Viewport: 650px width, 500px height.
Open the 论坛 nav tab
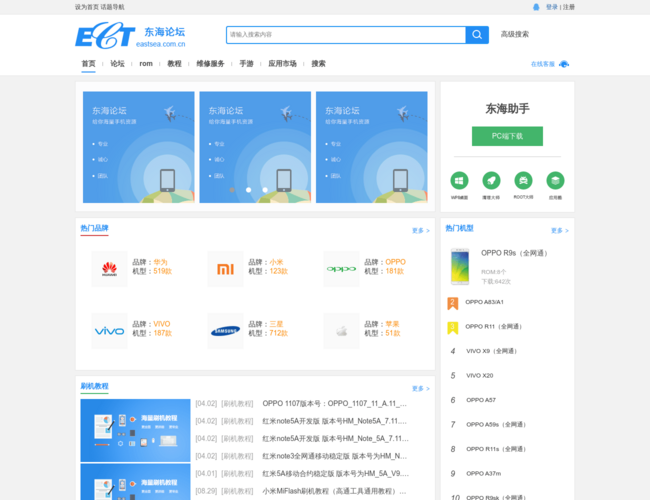(x=117, y=63)
